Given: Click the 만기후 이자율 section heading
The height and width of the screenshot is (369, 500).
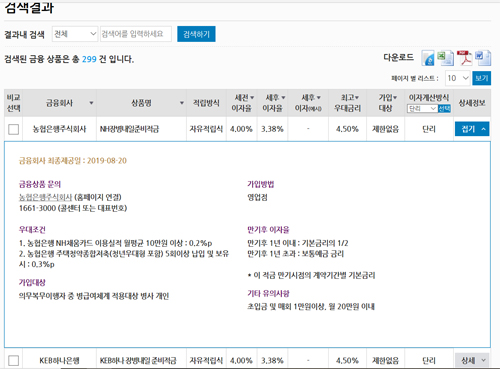Looking at the screenshot, I should [268, 230].
